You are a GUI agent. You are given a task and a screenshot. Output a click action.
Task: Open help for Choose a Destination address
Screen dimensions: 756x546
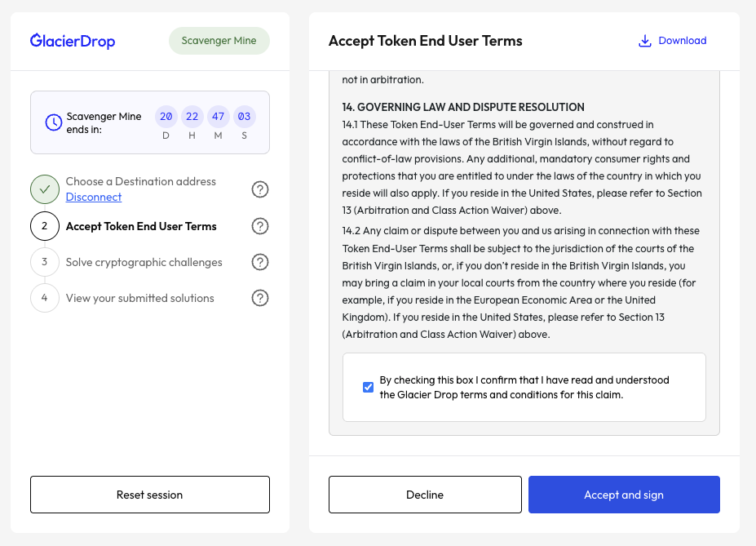click(260, 189)
